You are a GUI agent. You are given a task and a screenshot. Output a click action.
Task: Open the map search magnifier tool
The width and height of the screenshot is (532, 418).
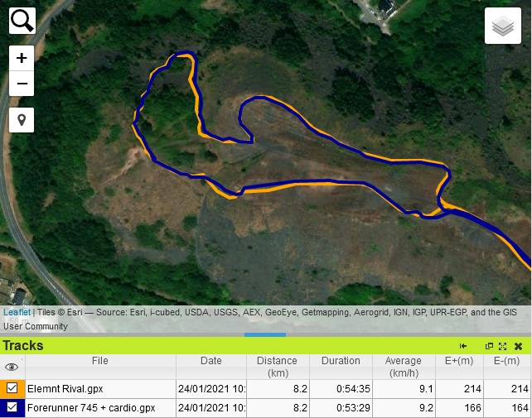pyautogui.click(x=22, y=21)
